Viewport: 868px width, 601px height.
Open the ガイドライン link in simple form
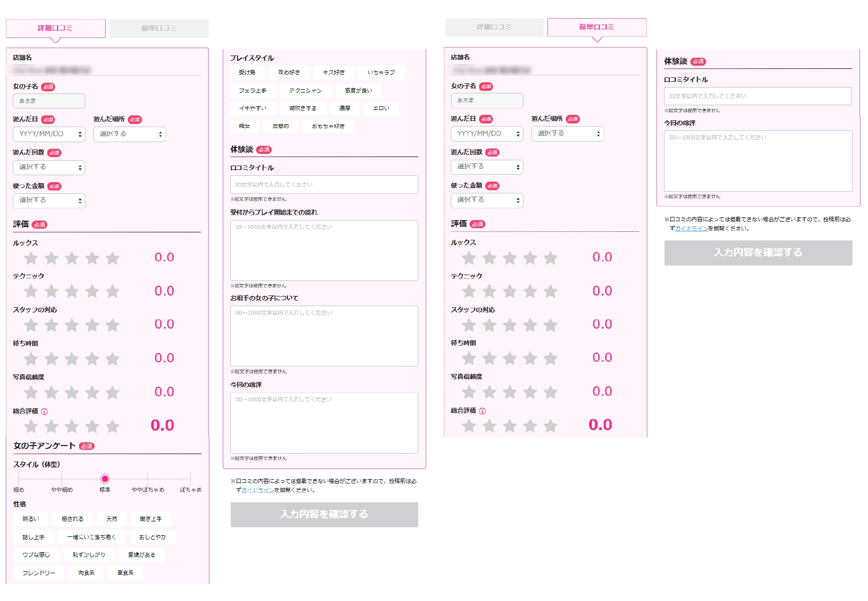click(691, 229)
